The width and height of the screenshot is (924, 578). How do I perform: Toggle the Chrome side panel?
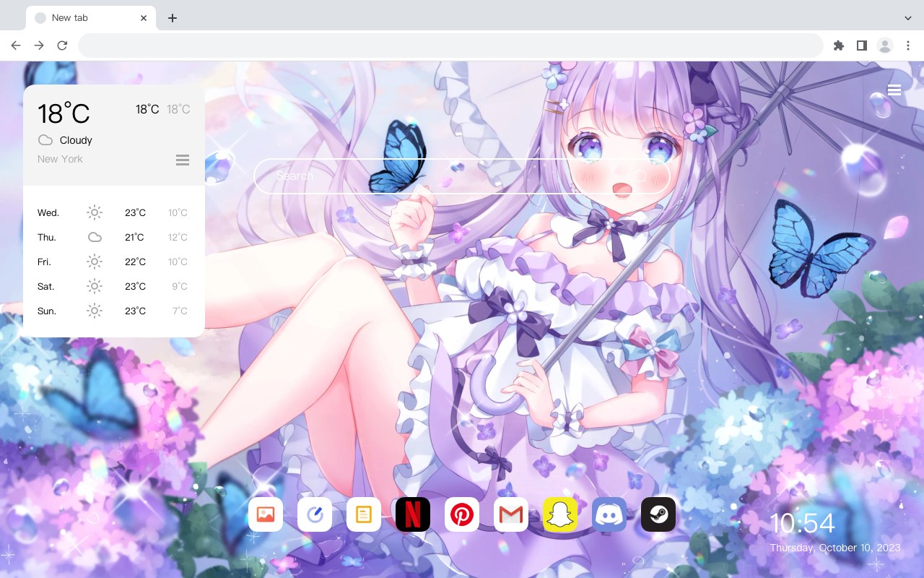pos(861,46)
